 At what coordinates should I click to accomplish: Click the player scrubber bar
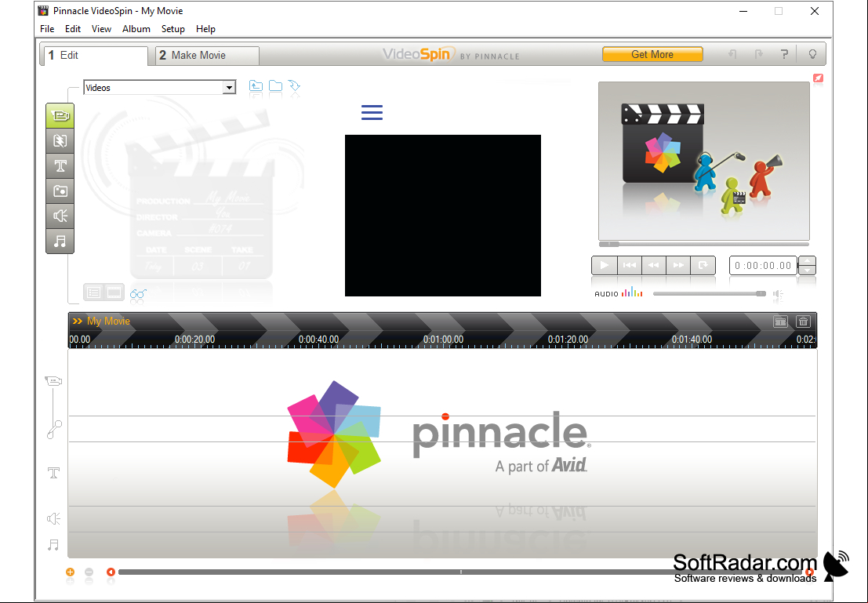point(704,244)
